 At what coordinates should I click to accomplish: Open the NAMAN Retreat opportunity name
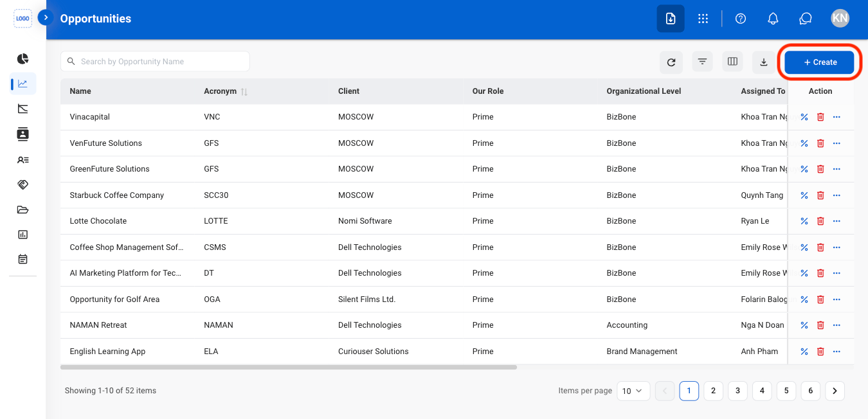98,325
